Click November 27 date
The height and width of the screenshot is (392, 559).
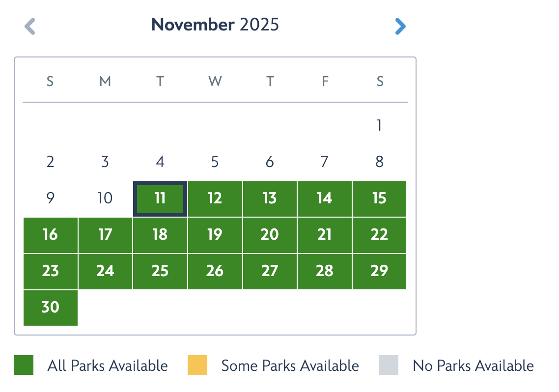[270, 271]
